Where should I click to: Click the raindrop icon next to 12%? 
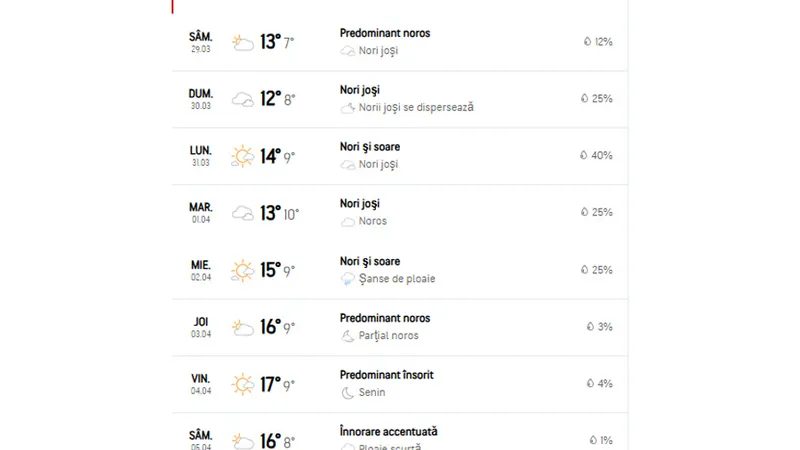(587, 42)
